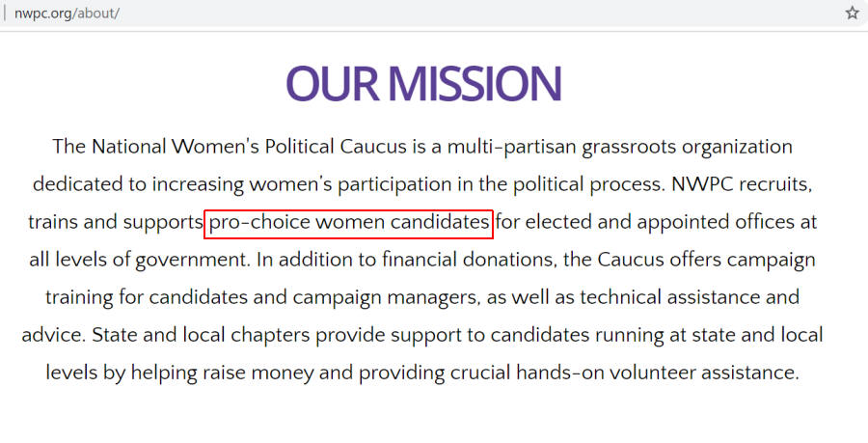Click the red-outlined pro-choice women candidates phrase
This screenshot has width=868, height=443.
pos(349,224)
